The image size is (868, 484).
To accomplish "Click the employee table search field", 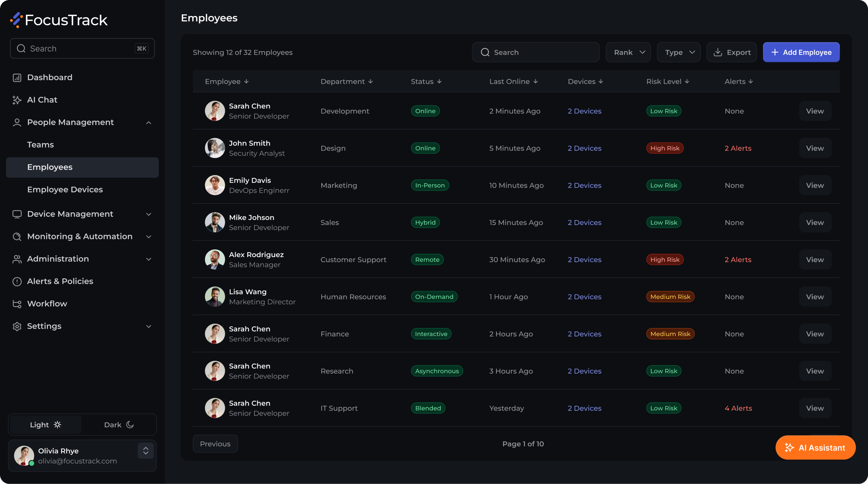I will pyautogui.click(x=536, y=52).
